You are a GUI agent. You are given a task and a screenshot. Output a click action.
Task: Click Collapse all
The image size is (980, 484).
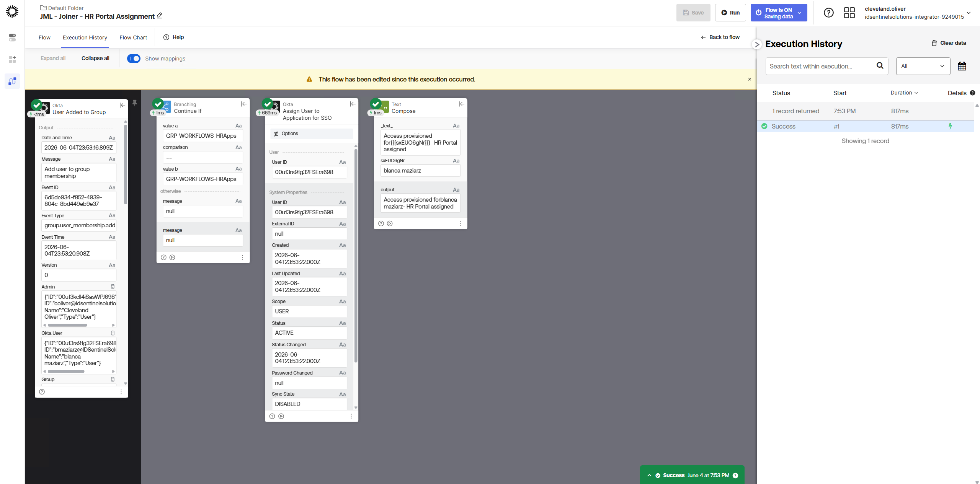point(95,58)
